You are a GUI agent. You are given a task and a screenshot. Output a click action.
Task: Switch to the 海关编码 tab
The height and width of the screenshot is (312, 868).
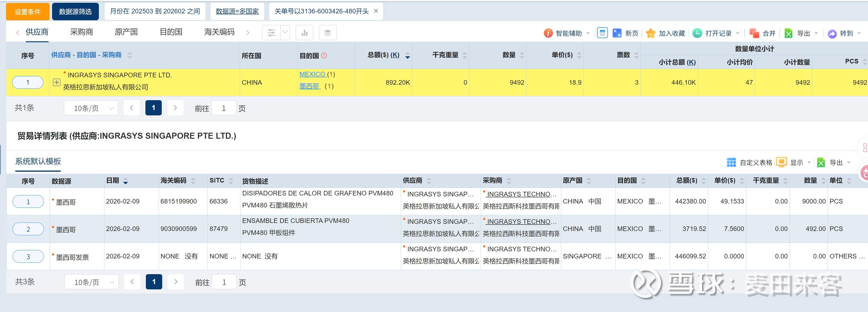click(x=219, y=32)
